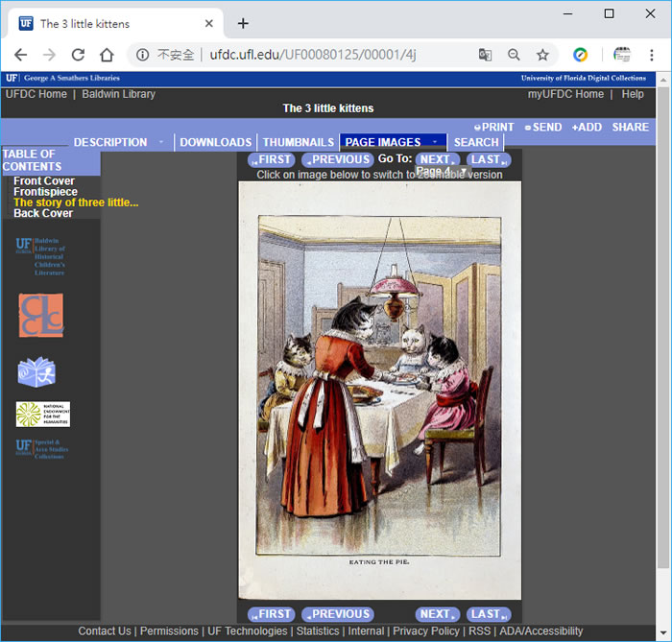Click UF Special & Area Studies Collections logo
The image size is (672, 642).
coord(42,449)
